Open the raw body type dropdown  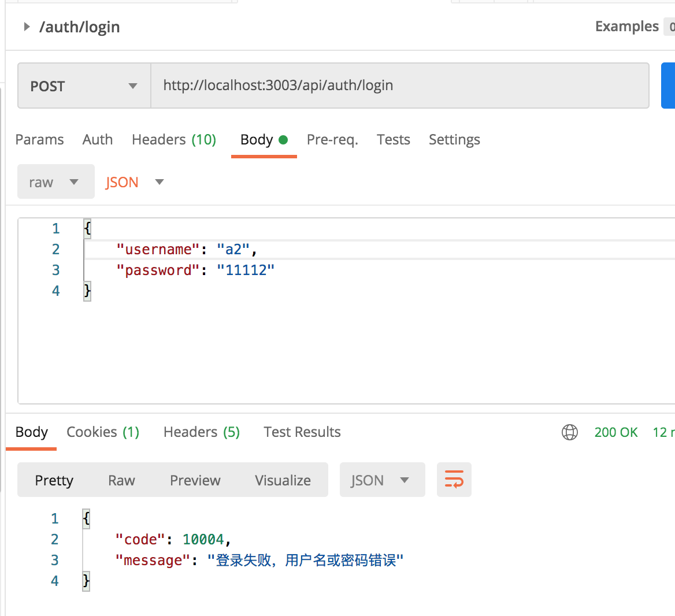[x=55, y=182]
